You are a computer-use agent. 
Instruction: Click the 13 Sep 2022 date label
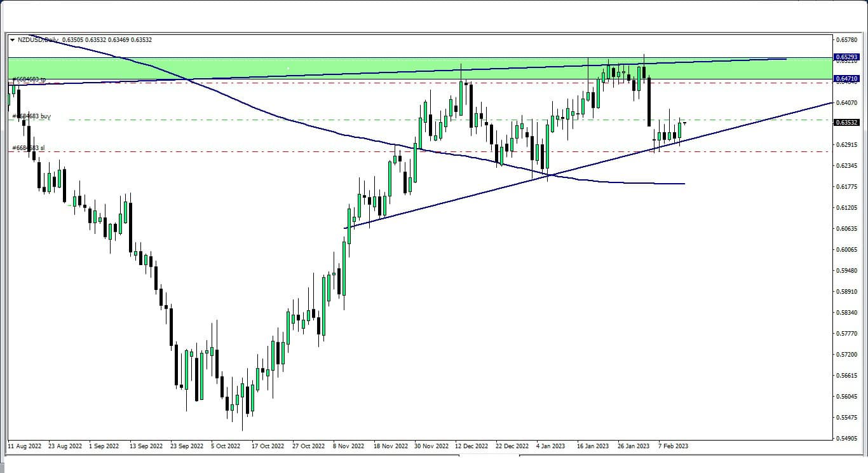(146, 446)
